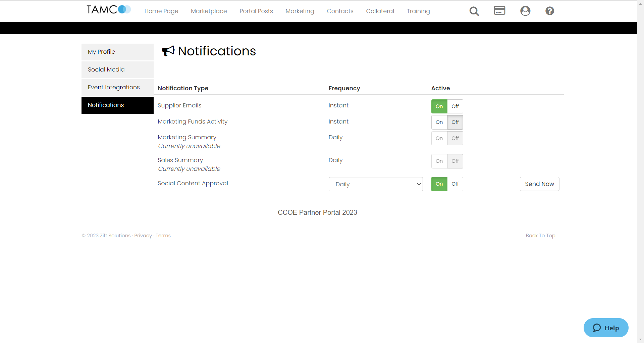Switch Marketing Funds Activity to Off
The image size is (644, 343).
pos(455,122)
